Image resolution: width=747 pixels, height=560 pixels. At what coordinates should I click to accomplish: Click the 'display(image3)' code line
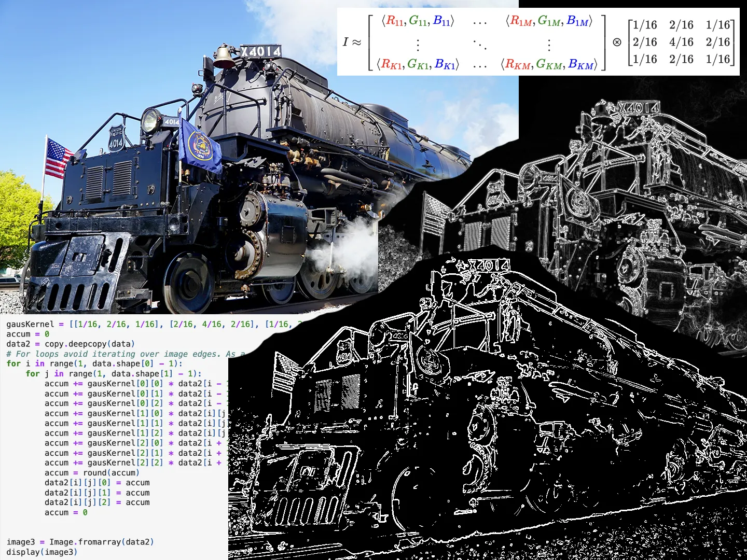click(x=42, y=552)
